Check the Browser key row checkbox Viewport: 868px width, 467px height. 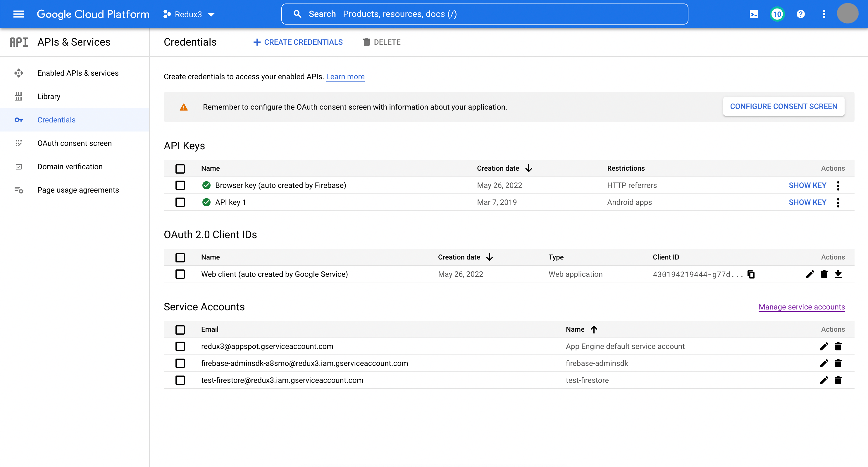tap(180, 186)
